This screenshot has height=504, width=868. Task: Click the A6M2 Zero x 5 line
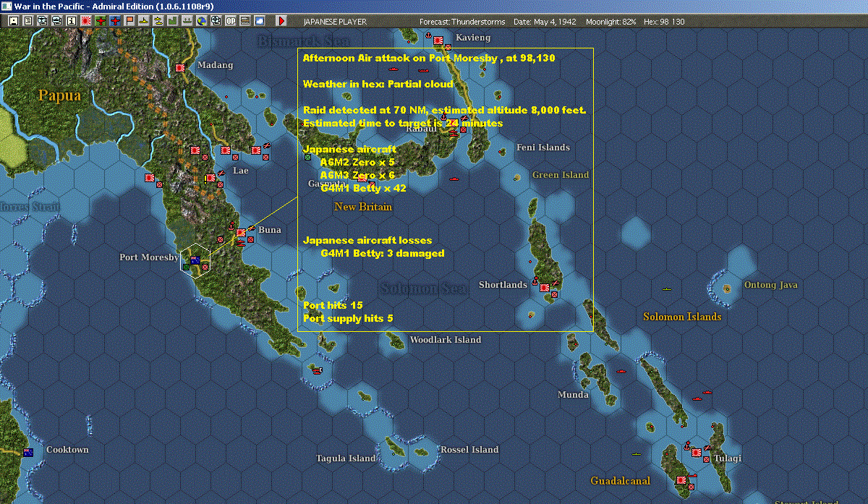(358, 162)
